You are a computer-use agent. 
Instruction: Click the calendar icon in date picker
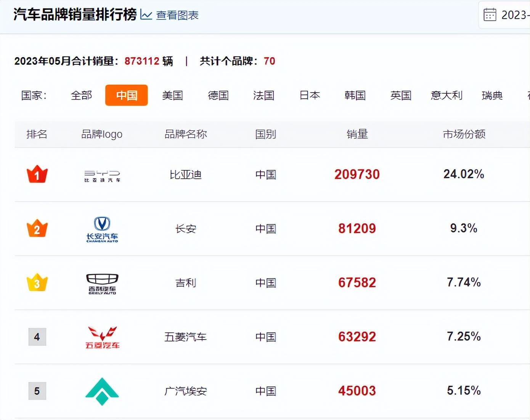pos(490,15)
